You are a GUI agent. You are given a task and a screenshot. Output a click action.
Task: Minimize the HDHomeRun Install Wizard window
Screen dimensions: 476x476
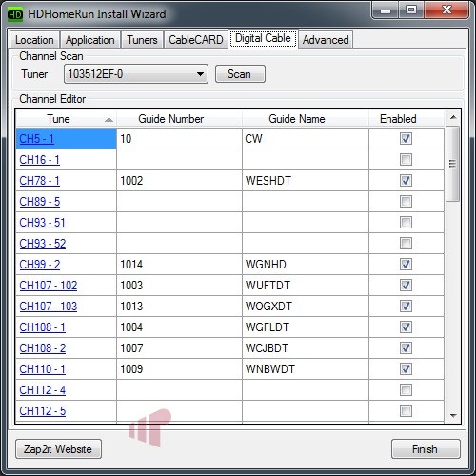386,10
